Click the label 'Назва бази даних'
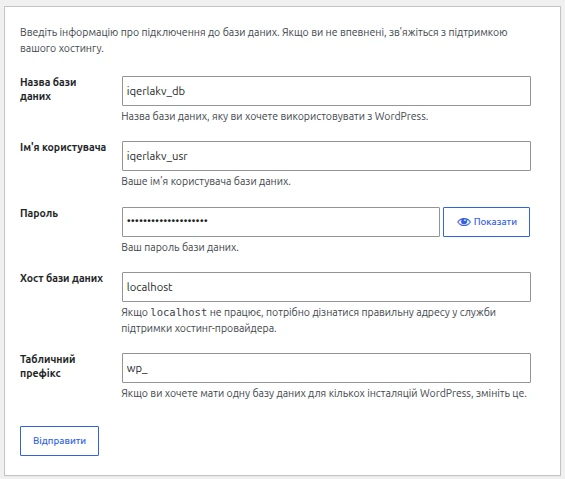Image resolution: width=565 pixels, height=479 pixels. click(x=48, y=89)
